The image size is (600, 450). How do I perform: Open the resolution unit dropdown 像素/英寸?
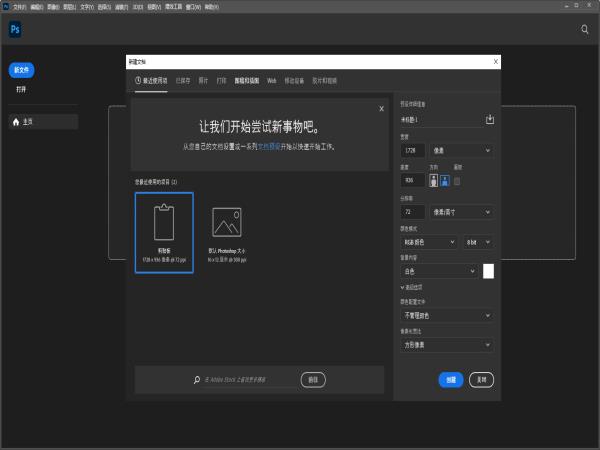click(461, 212)
